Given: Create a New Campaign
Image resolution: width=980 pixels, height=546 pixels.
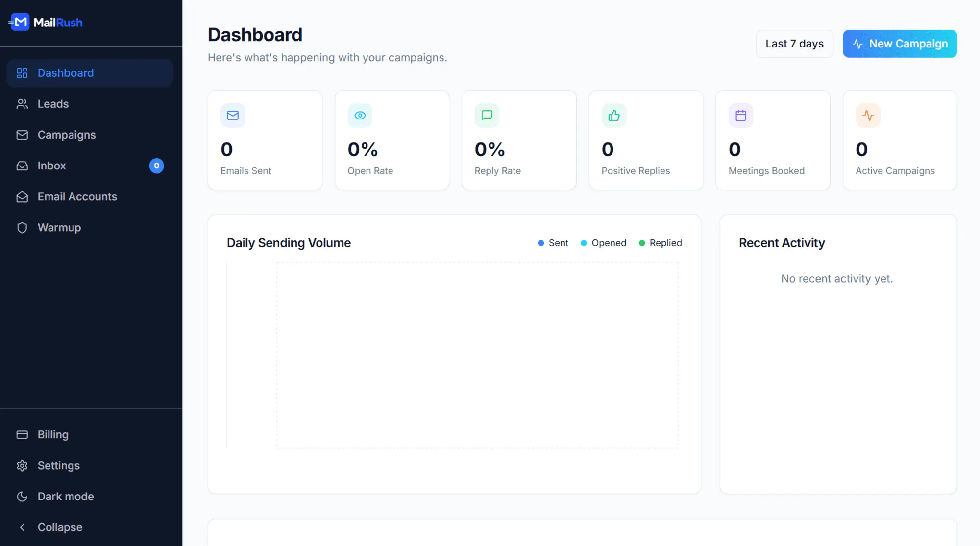Looking at the screenshot, I should (900, 44).
